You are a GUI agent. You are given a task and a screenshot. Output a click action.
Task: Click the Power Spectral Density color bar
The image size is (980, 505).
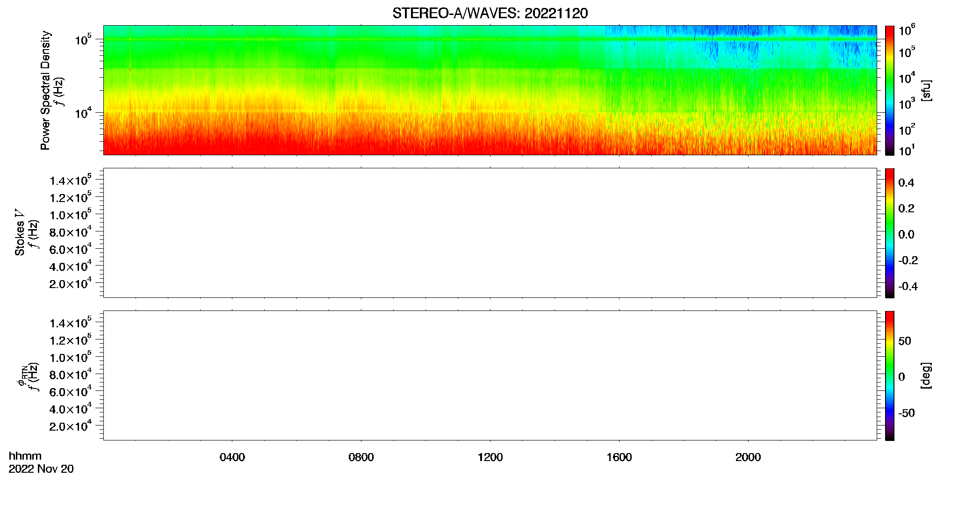890,90
